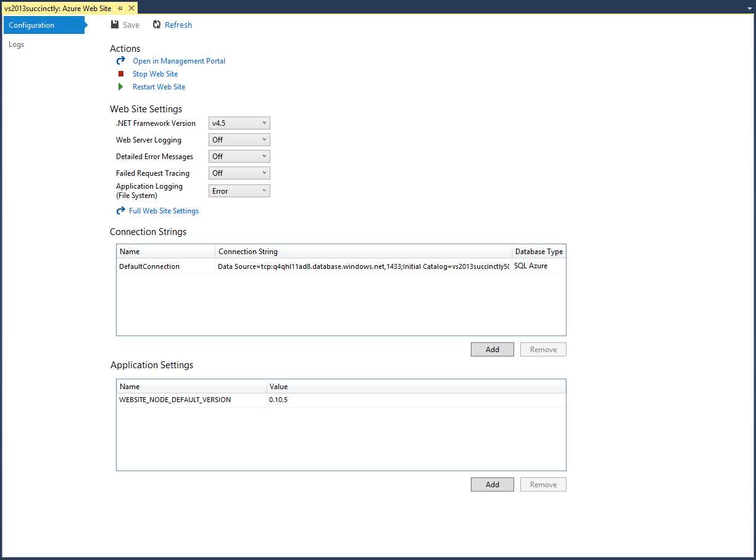Viewport: 756px width, 560px height.
Task: Switch to the Logs tab
Action: tap(16, 44)
